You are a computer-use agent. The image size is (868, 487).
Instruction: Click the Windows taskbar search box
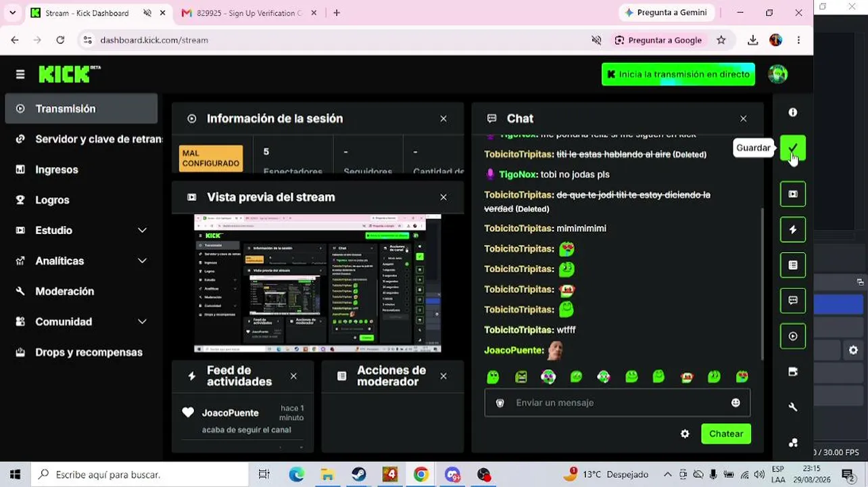pos(139,474)
